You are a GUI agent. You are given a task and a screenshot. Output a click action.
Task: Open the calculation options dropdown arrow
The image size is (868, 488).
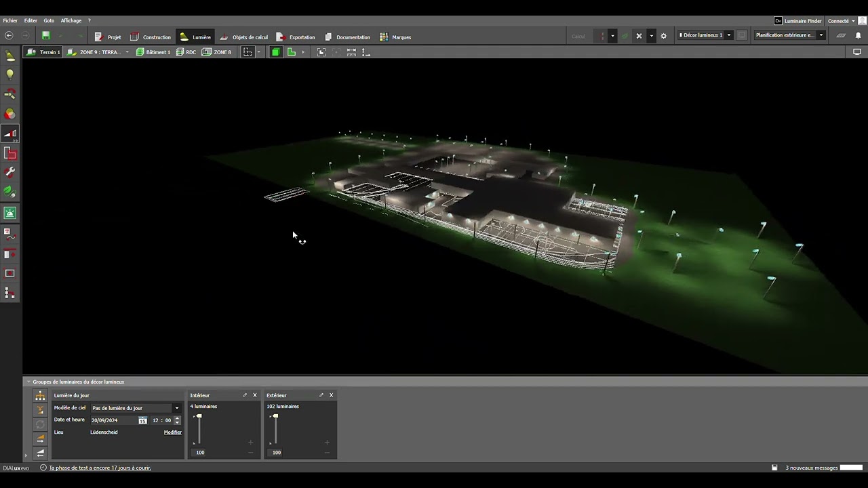tap(612, 36)
